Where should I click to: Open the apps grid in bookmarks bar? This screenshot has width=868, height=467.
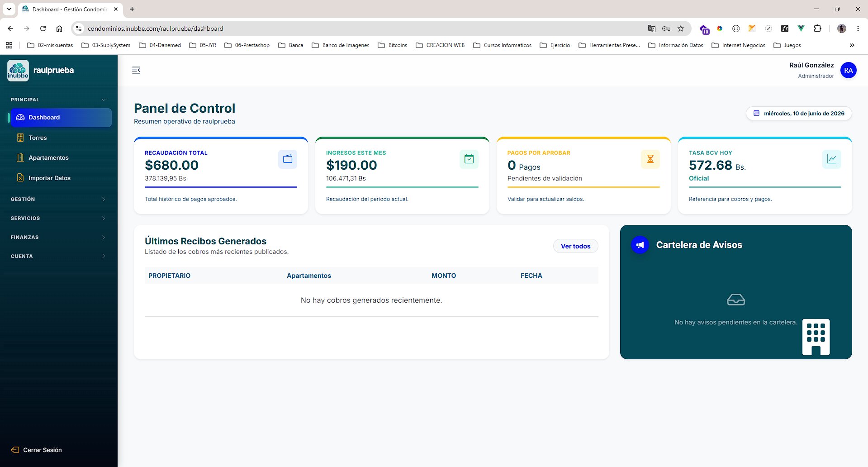point(9,45)
